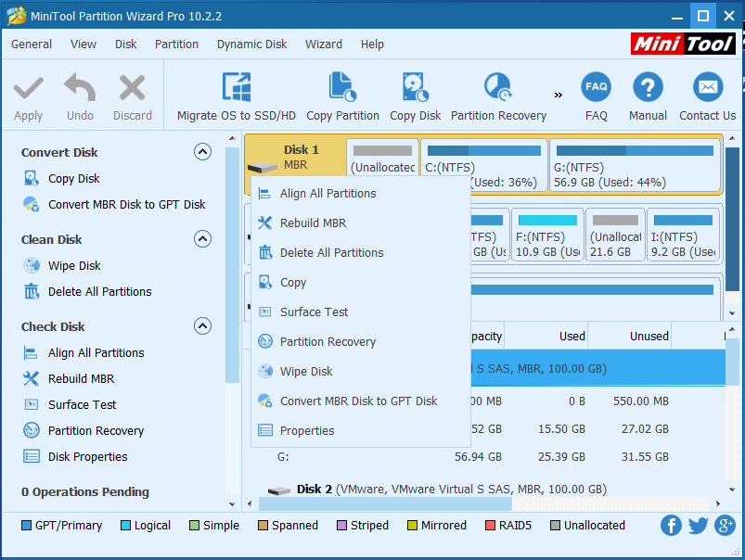Choose Partition Recovery from context menu
745x560 pixels.
pyautogui.click(x=361, y=341)
